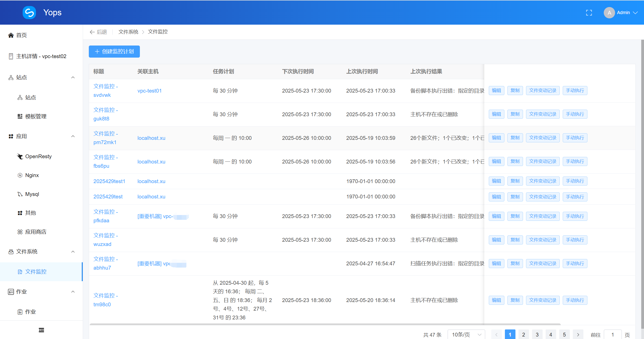Click the 前往 page number input field
The width and height of the screenshot is (644, 339).
612,334
